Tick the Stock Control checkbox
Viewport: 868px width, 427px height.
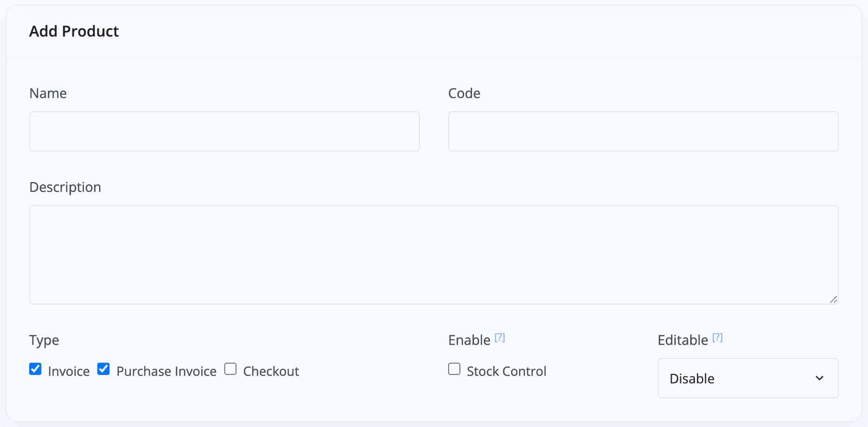coord(454,369)
